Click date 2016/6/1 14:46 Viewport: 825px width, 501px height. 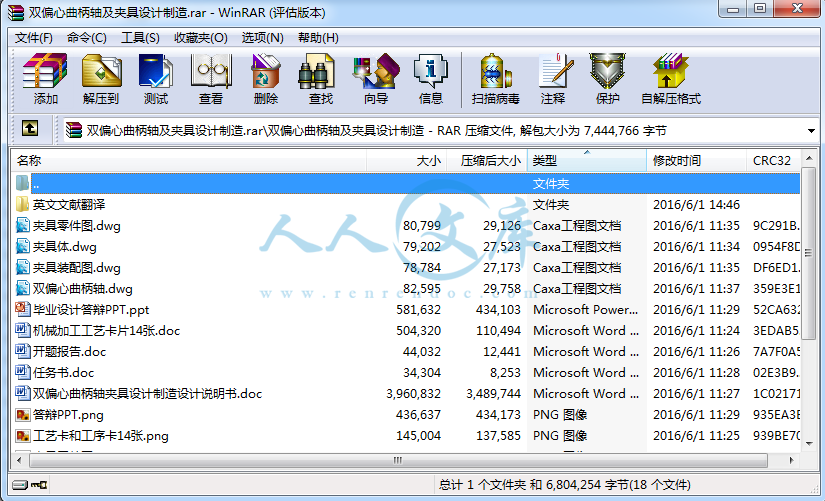point(696,204)
